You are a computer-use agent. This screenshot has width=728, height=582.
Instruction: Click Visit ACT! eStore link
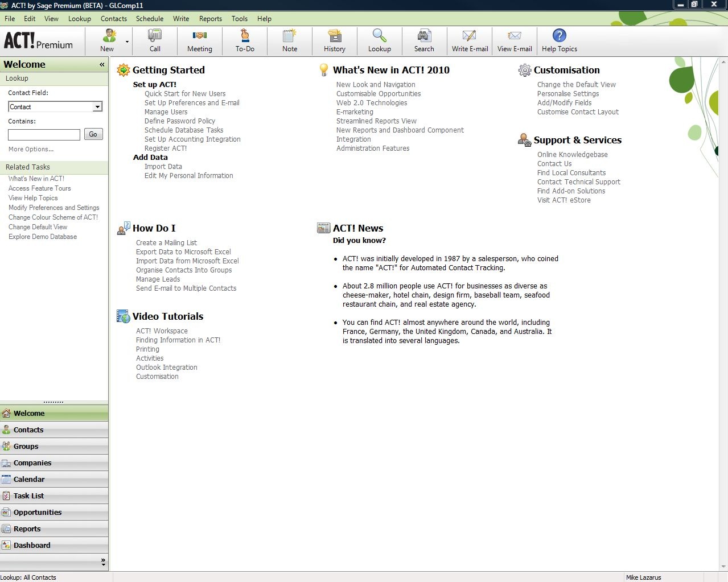click(x=564, y=200)
